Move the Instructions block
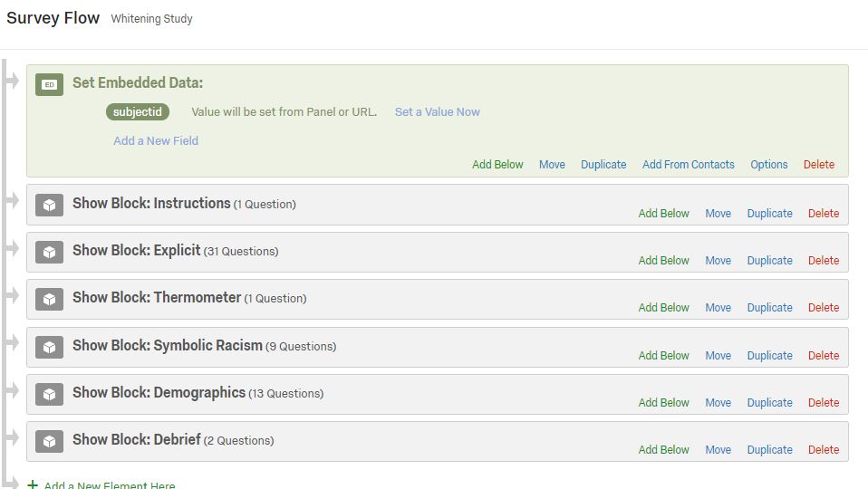Image resolution: width=868 pixels, height=489 pixels. click(x=718, y=213)
